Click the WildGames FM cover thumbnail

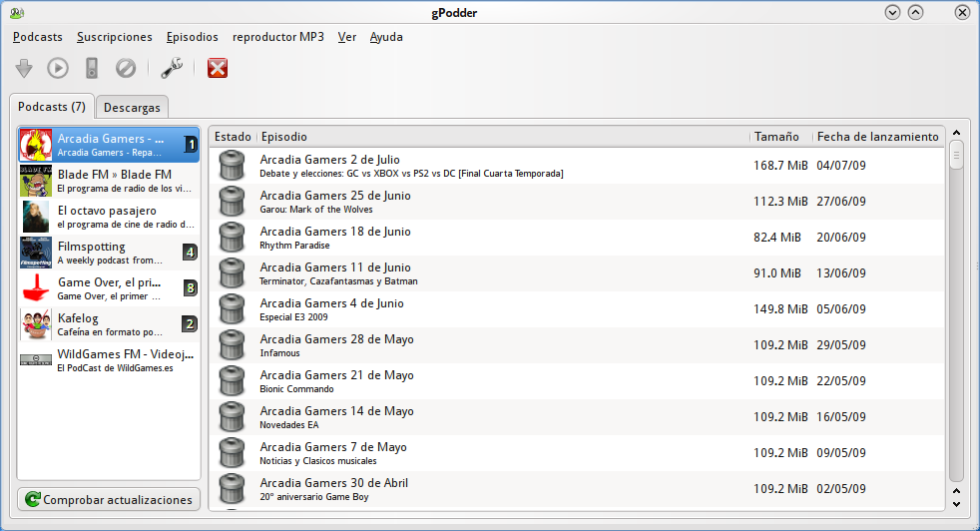pos(36,359)
